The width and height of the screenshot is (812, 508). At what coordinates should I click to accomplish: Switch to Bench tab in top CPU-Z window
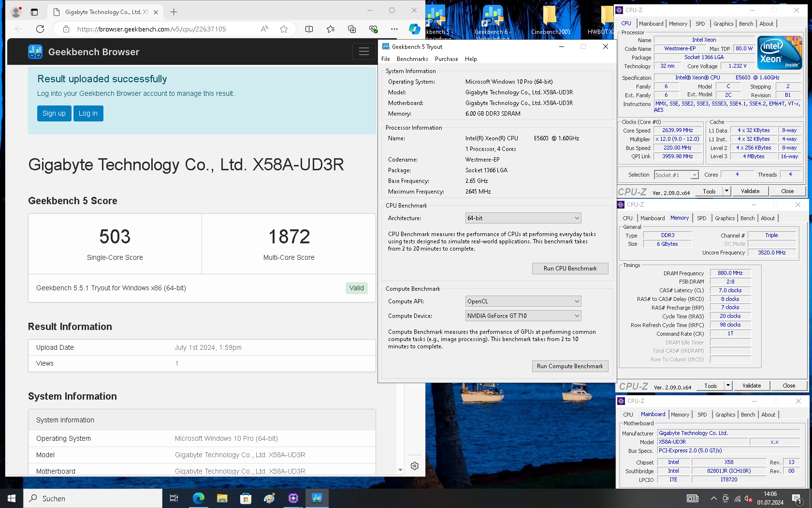click(x=746, y=24)
